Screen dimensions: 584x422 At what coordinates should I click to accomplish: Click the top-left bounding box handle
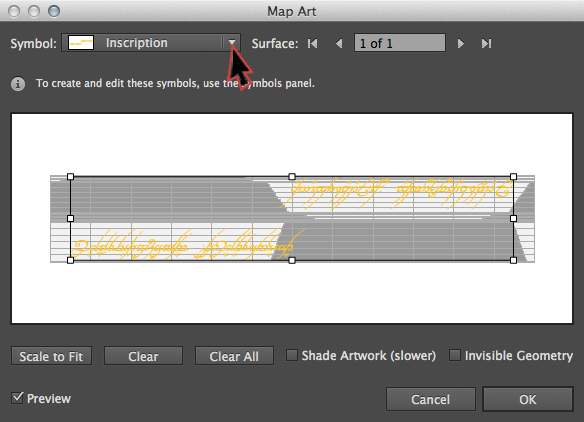[x=70, y=177]
